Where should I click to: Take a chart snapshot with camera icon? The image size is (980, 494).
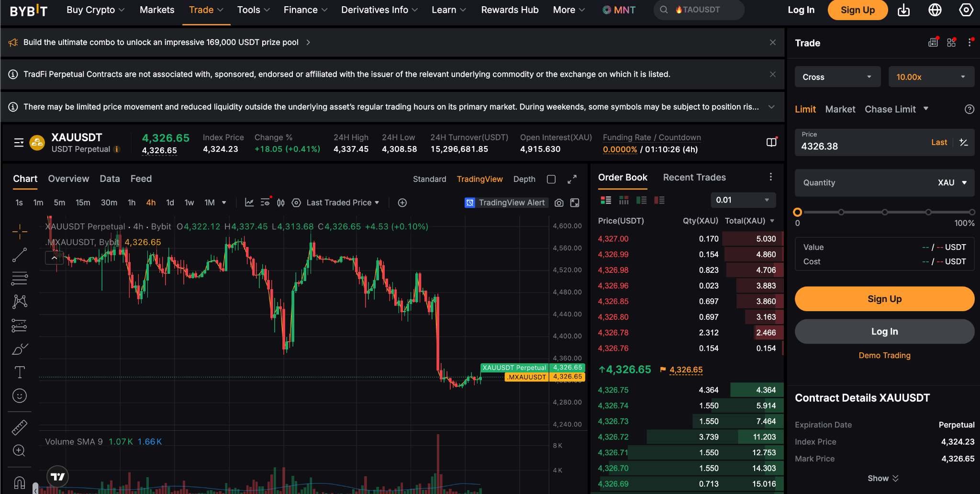559,202
